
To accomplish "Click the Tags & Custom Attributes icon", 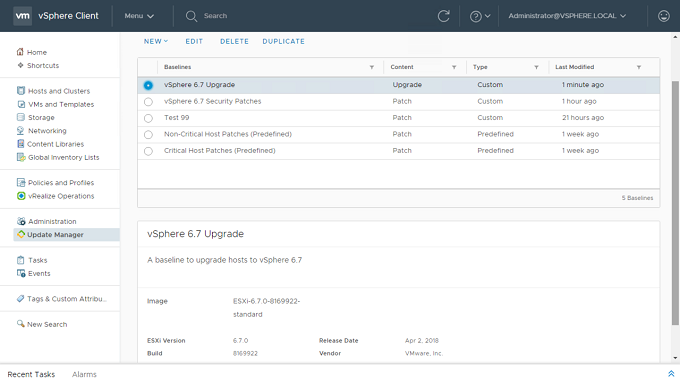I will (x=20, y=298).
